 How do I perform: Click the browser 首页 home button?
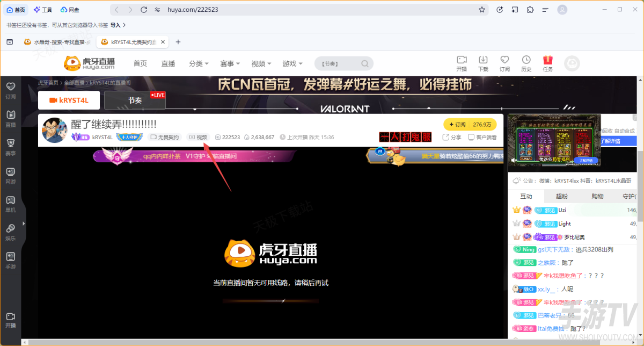pyautogui.click(x=16, y=10)
